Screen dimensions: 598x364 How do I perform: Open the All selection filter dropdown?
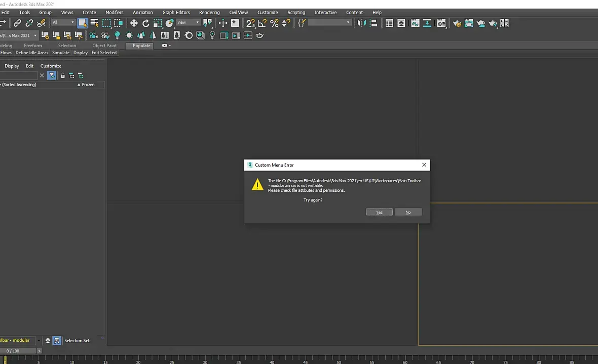coord(63,22)
